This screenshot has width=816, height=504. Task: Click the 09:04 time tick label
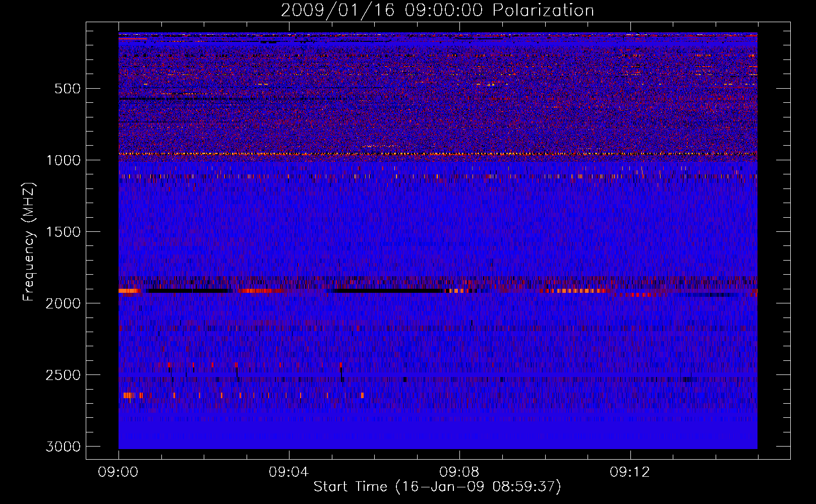[x=289, y=472]
